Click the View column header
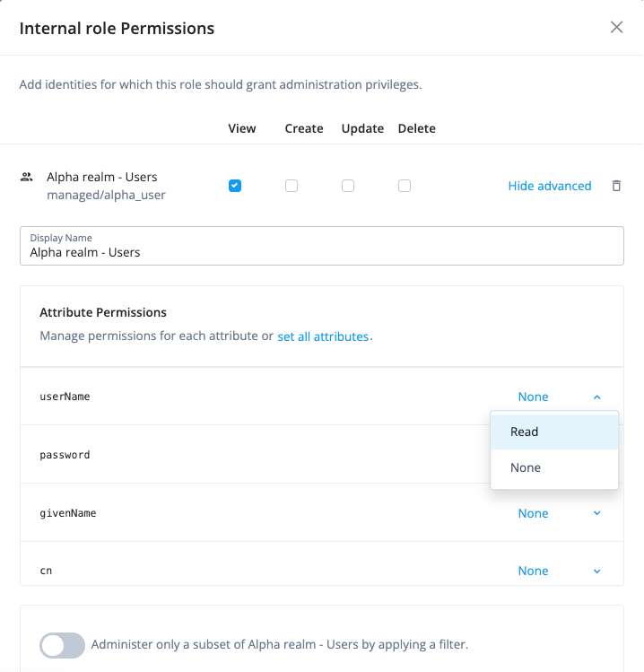This screenshot has width=644, height=672. (241, 128)
